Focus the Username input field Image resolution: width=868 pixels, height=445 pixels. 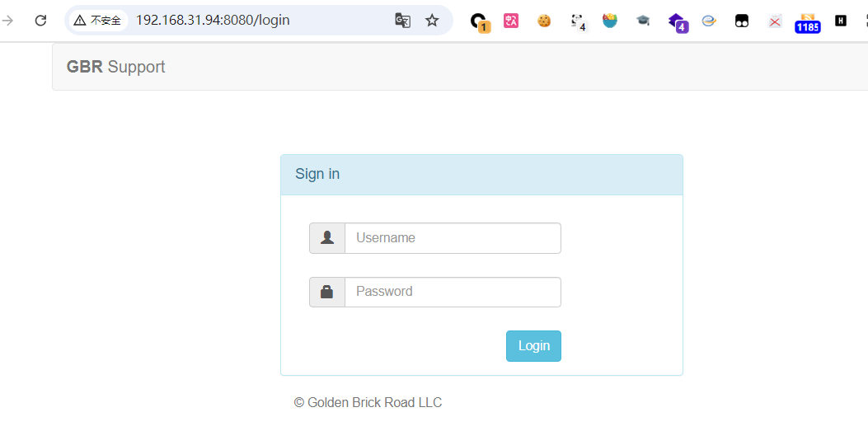coord(453,238)
